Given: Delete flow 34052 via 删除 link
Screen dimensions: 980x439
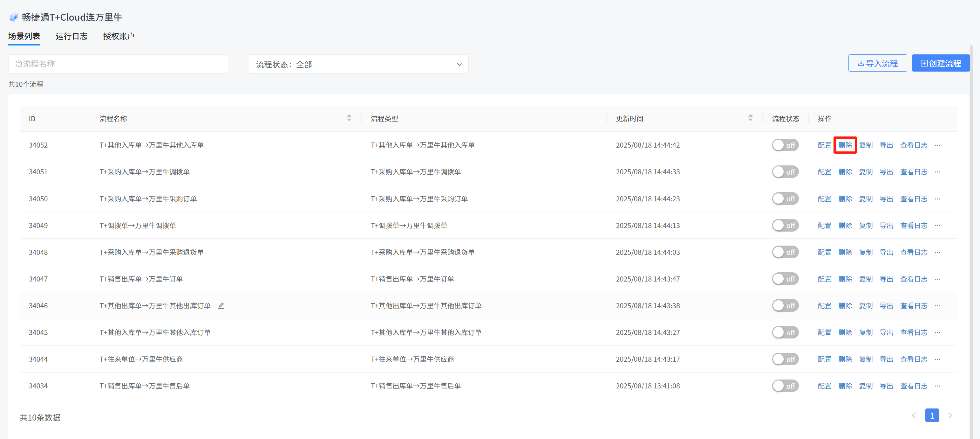Looking at the screenshot, I should 845,145.
